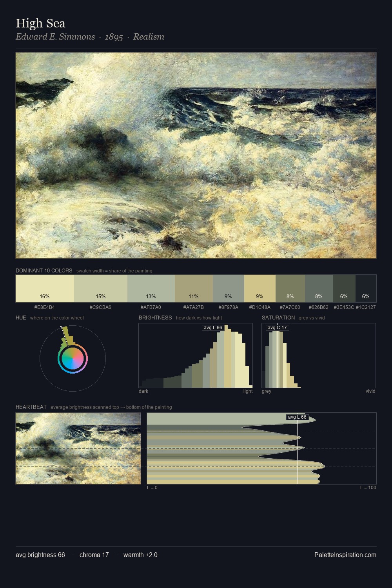Image resolution: width=392 pixels, height=588 pixels.
Task: Click the year 1895 text
Action: [114, 37]
